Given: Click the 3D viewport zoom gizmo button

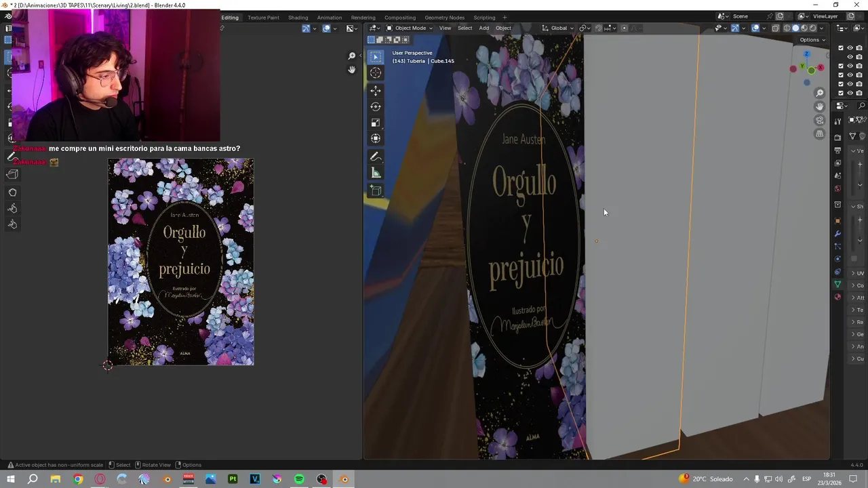Looking at the screenshot, I should 820,93.
